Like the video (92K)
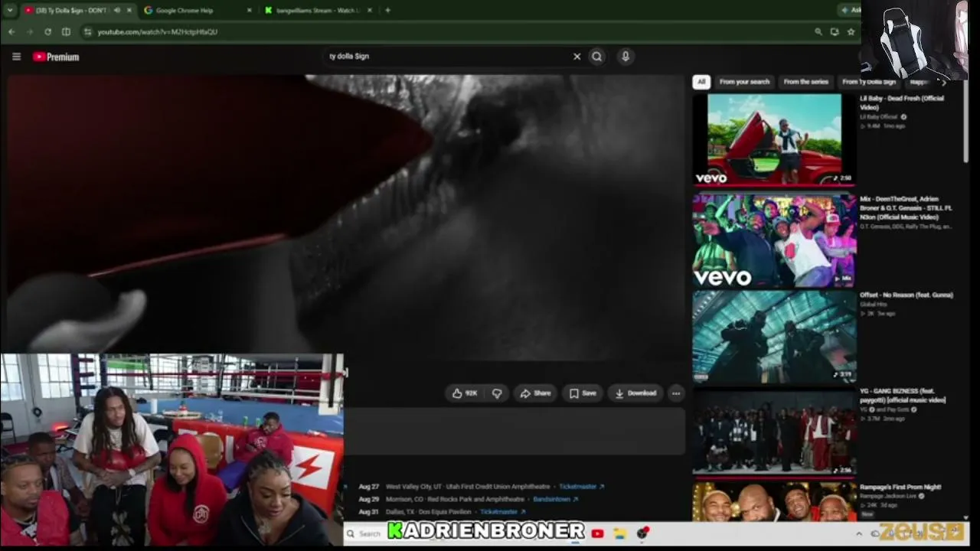Image resolution: width=980 pixels, height=551 pixels. coord(465,393)
